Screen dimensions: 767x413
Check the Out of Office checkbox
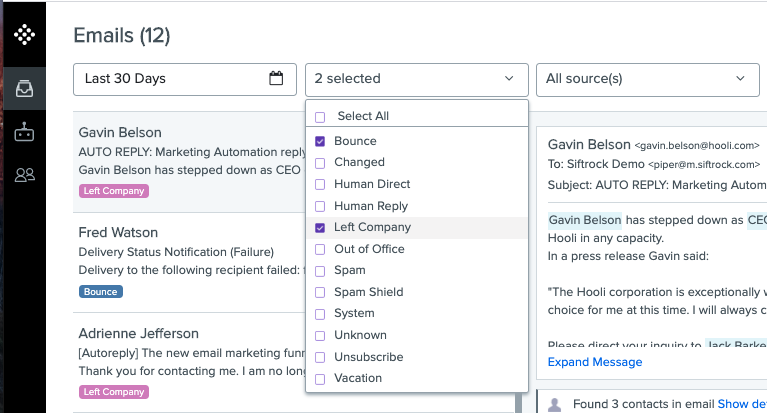320,250
